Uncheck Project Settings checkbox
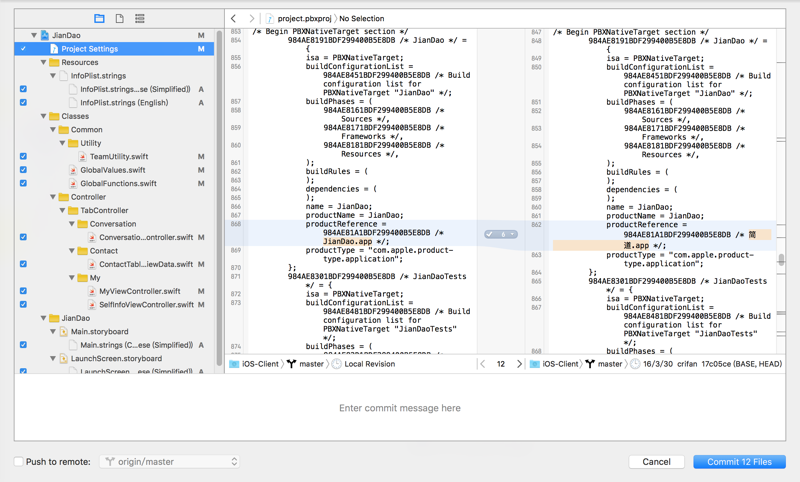Screen dimensions: 800x482 (23, 48)
